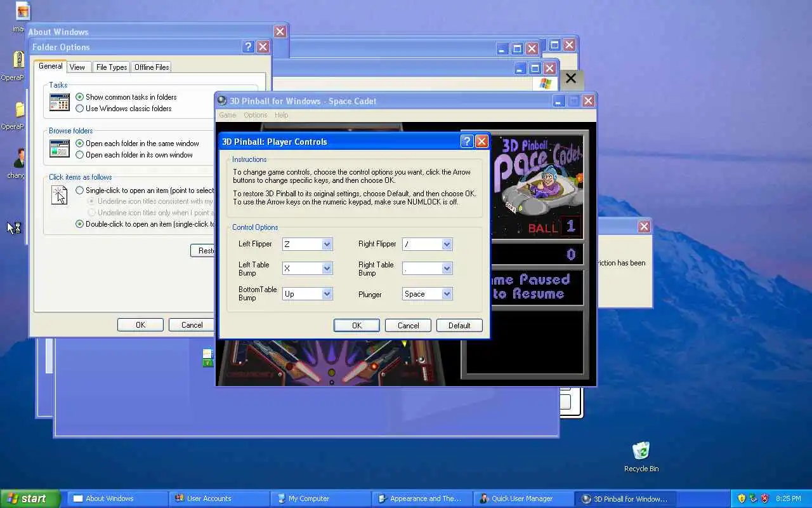
Task: Open the Right Flipper key dropdown
Action: pyautogui.click(x=447, y=244)
